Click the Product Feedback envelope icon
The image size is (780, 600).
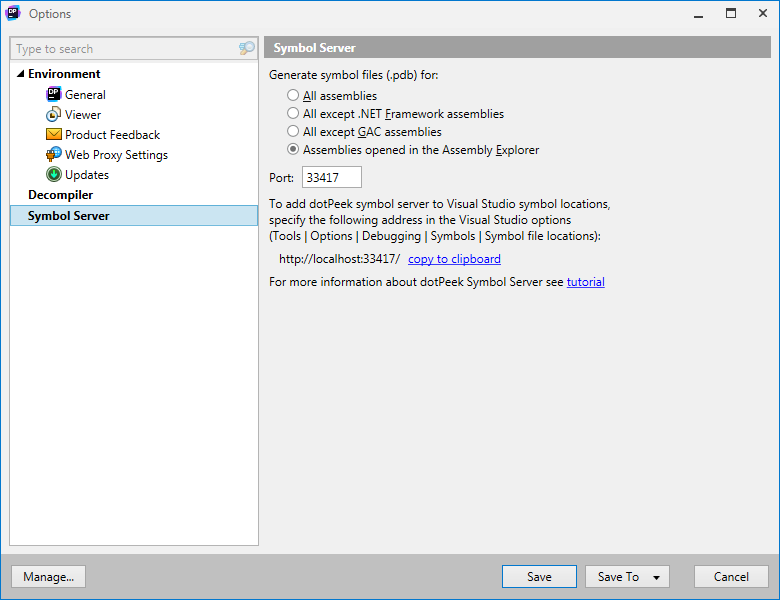pos(54,134)
